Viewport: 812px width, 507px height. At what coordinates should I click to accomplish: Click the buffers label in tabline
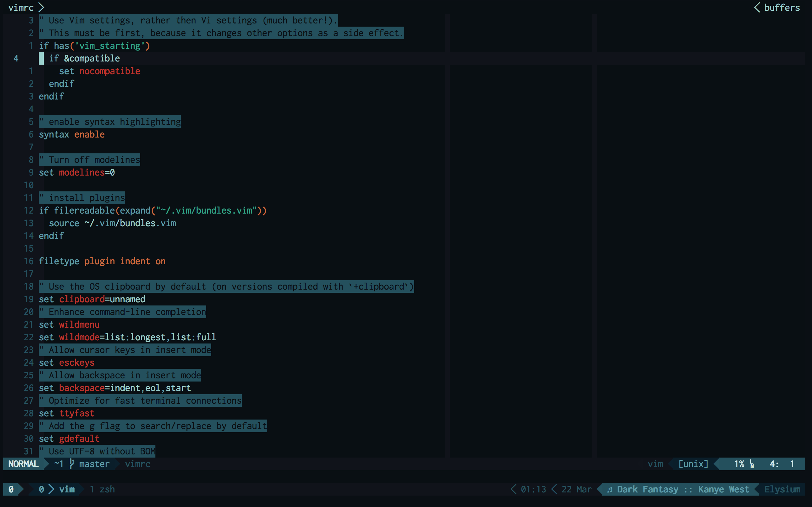(x=782, y=7)
